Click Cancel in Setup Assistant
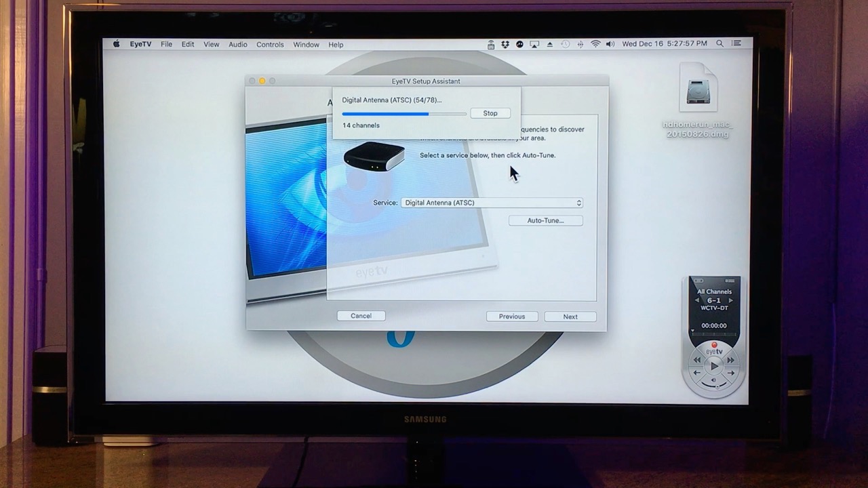The width and height of the screenshot is (868, 488). (361, 316)
